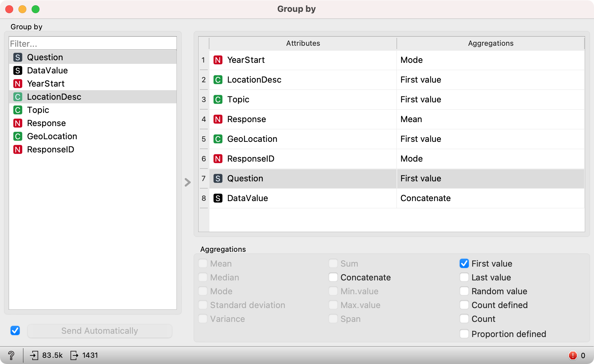Open widget documentation via the help icon
The height and width of the screenshot is (364, 594).
[11, 355]
